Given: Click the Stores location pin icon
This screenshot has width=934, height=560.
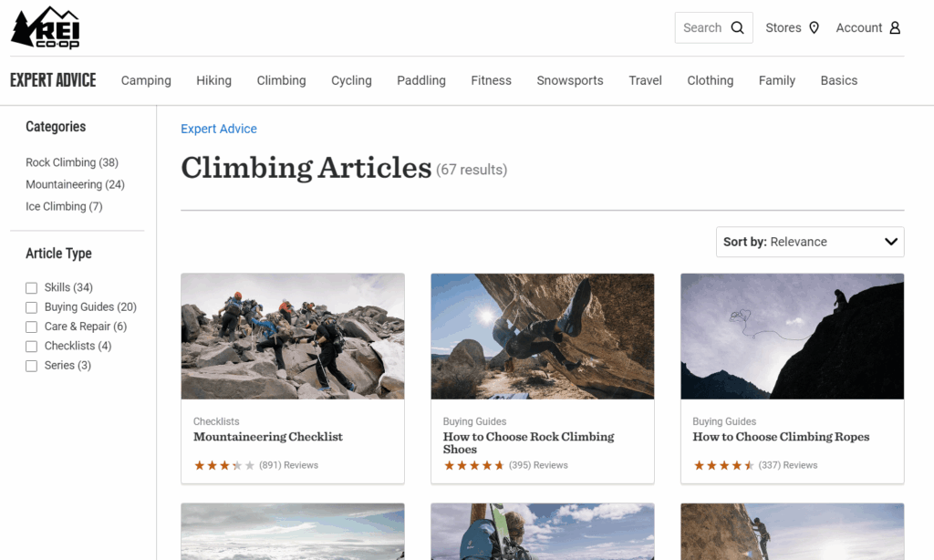Looking at the screenshot, I should pyautogui.click(x=815, y=27).
